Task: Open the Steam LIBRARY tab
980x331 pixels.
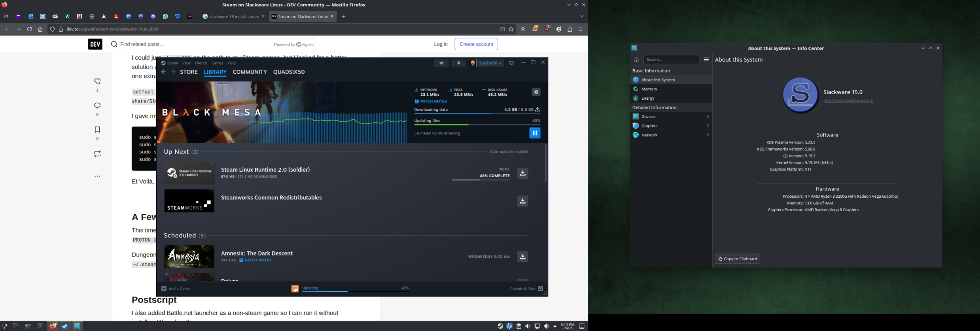Action: [215, 72]
